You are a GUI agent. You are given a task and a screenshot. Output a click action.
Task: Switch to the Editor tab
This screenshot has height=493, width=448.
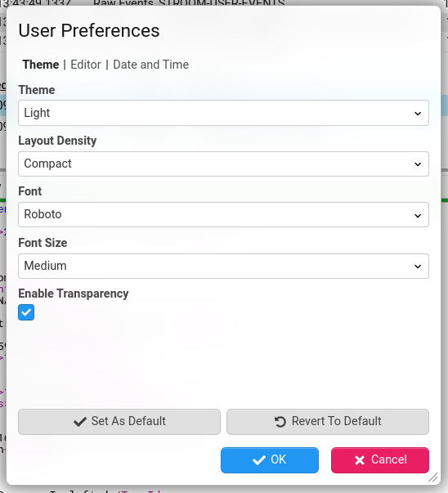86,65
